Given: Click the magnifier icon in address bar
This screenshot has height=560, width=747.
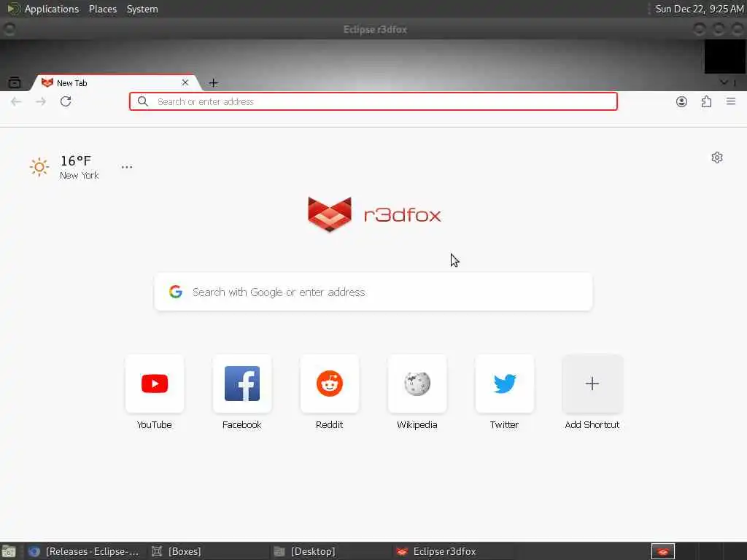Looking at the screenshot, I should click(142, 101).
